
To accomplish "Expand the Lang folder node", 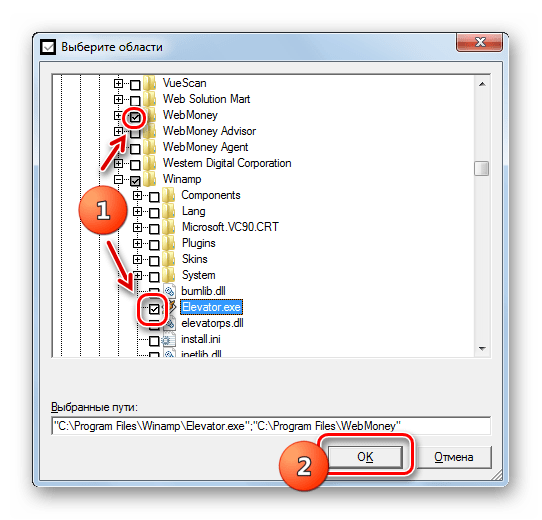I will pos(138,211).
